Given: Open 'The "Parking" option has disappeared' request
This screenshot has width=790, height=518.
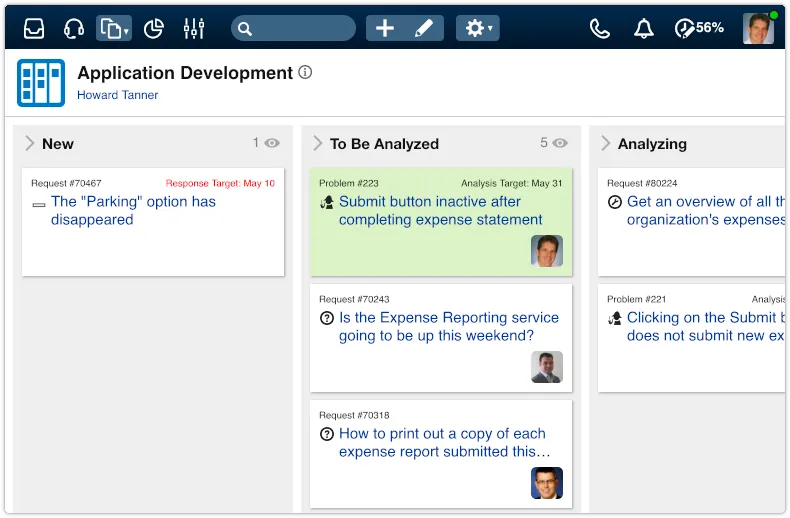Looking at the screenshot, I should [x=134, y=211].
